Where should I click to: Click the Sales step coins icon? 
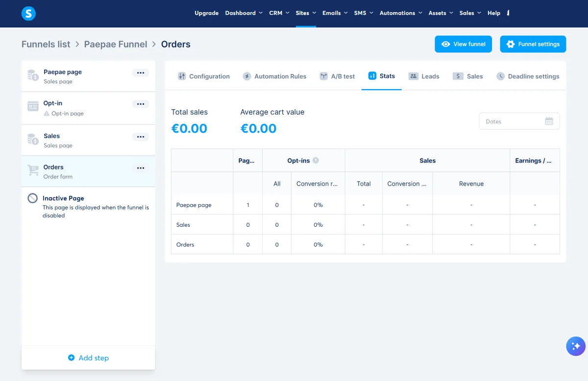pyautogui.click(x=33, y=139)
